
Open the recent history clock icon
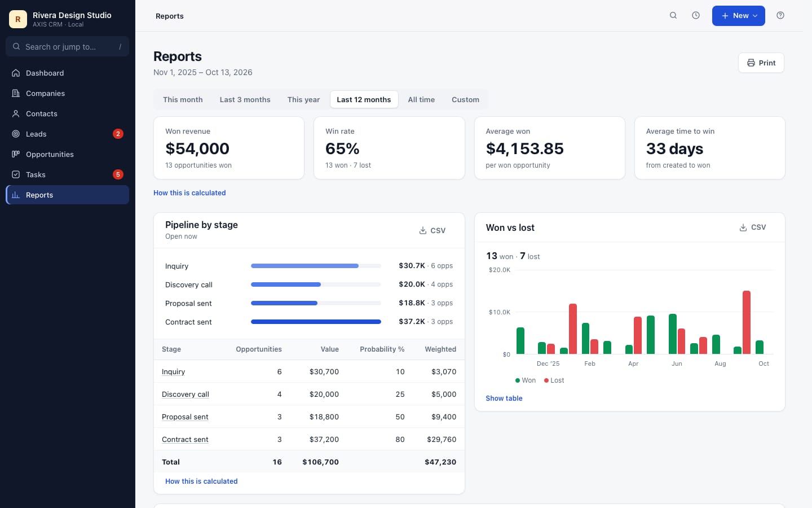coord(696,16)
